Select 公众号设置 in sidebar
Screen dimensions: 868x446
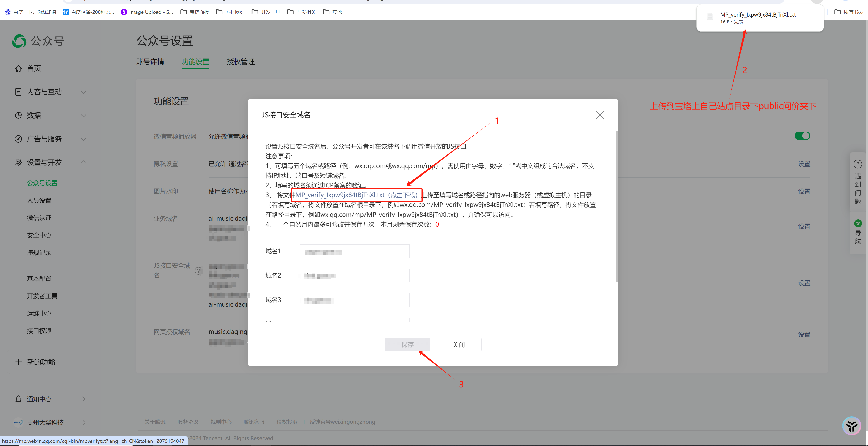42,183
